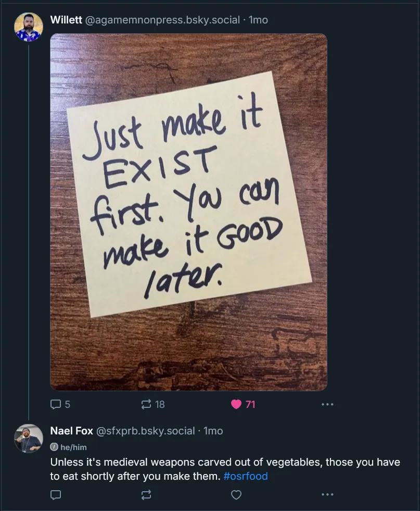Reply to Willett's sticky note post

[56, 404]
